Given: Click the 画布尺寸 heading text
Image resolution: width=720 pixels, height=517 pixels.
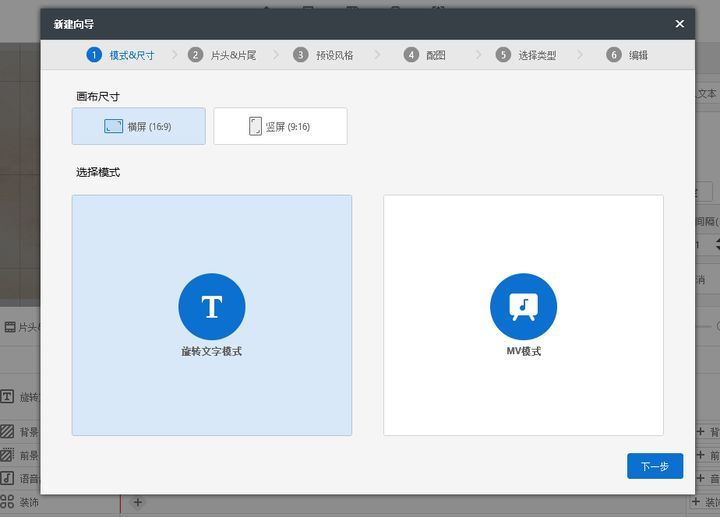Looking at the screenshot, I should [98, 96].
